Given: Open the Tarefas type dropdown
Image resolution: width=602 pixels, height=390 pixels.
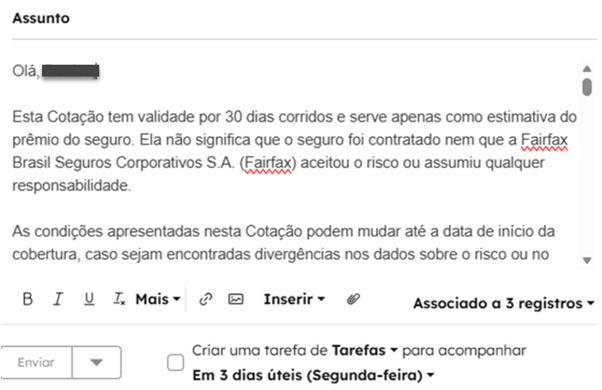Looking at the screenshot, I should 365,350.
